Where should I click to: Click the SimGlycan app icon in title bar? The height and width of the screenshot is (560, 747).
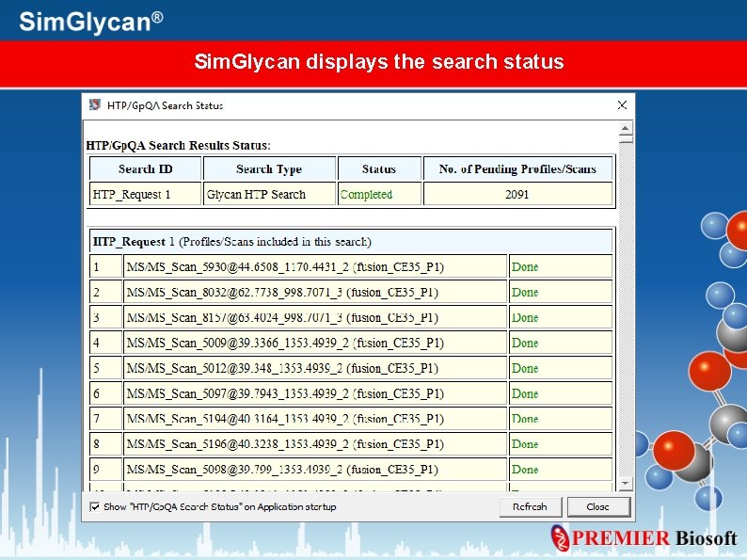(95, 104)
